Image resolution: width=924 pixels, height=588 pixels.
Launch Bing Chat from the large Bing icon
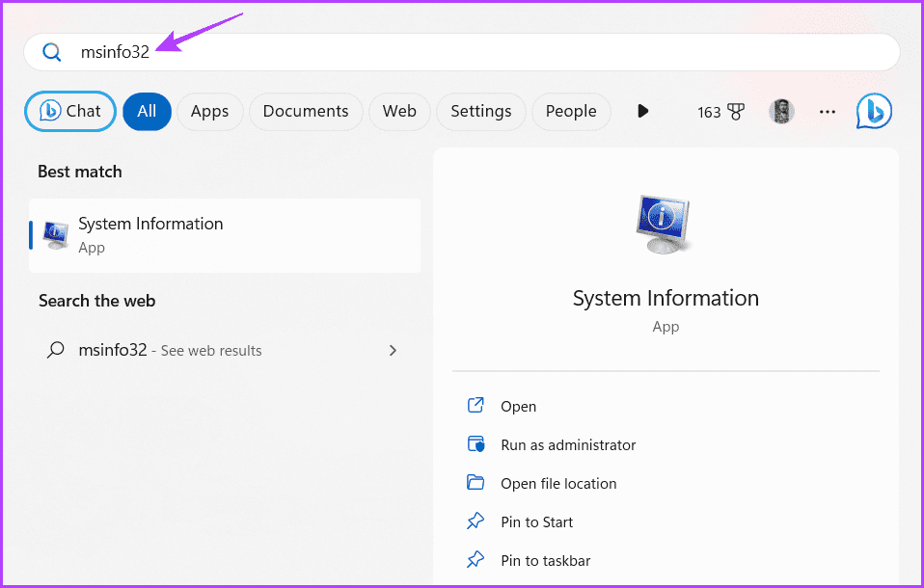point(874,112)
